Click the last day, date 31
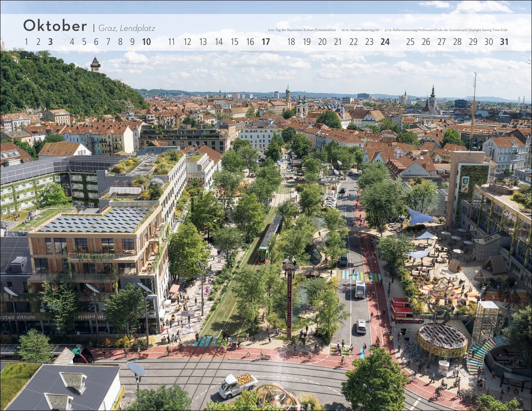Image resolution: width=532 pixels, height=411 pixels. tap(504, 42)
